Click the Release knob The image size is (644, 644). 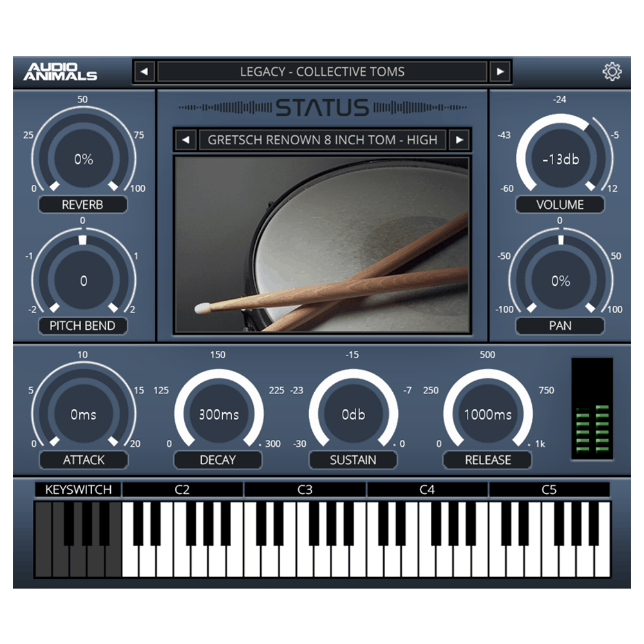pyautogui.click(x=487, y=415)
